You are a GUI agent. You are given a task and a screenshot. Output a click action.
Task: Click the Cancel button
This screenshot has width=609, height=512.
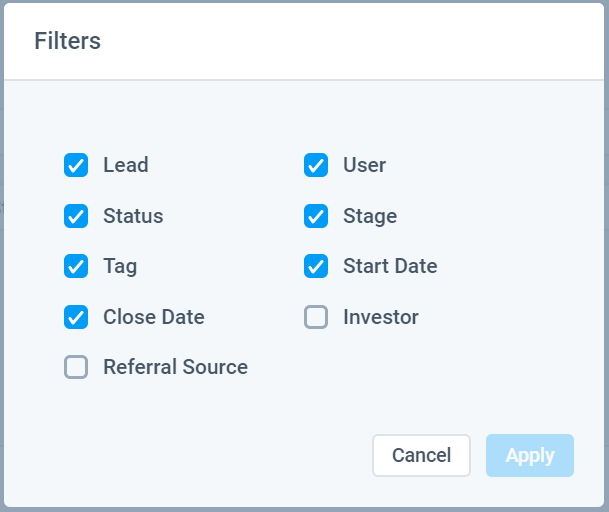click(x=421, y=455)
